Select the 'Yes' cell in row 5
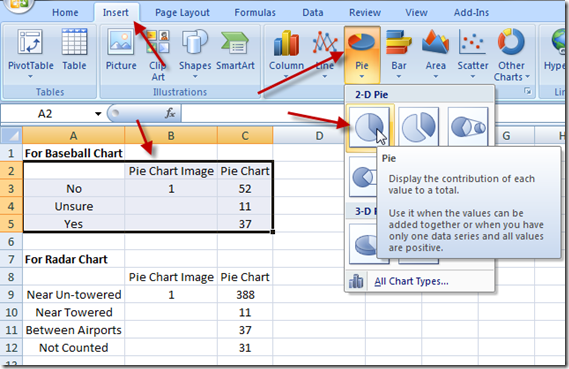 [74, 224]
